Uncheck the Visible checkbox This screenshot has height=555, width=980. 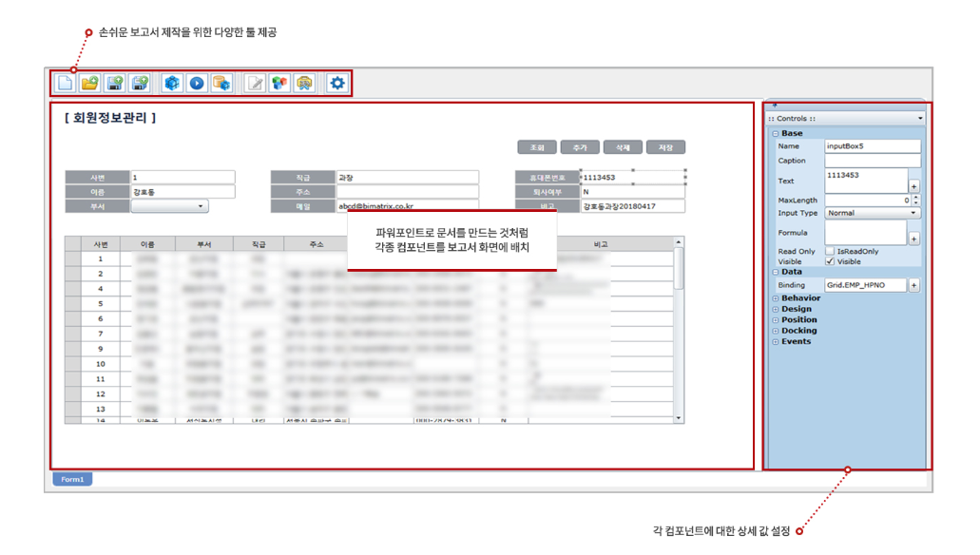coord(830,261)
